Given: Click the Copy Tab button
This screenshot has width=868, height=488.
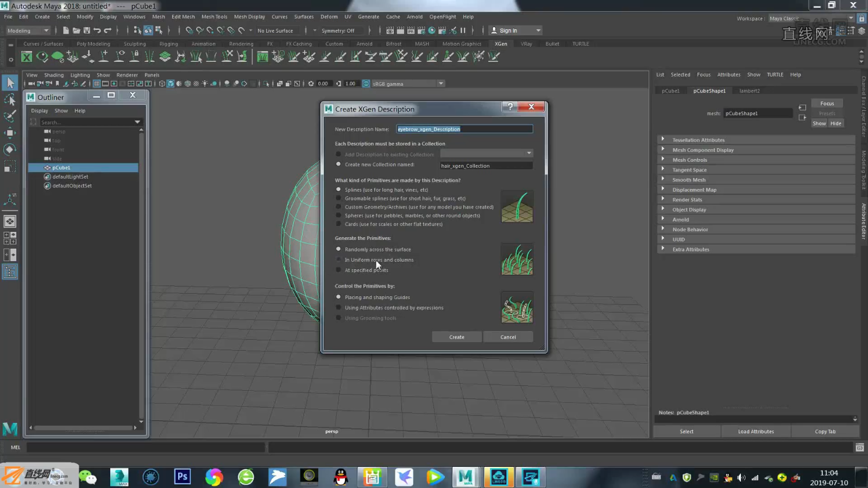Looking at the screenshot, I should click(825, 432).
